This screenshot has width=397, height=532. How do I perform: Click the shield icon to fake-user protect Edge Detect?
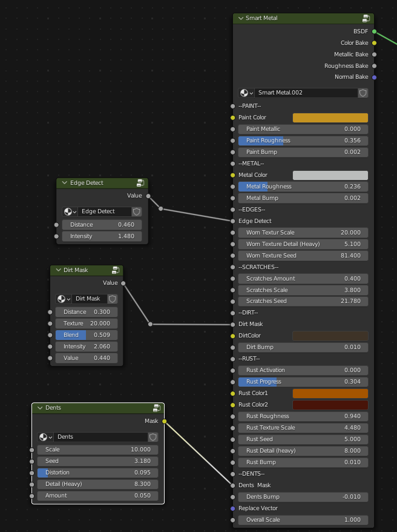(x=137, y=211)
